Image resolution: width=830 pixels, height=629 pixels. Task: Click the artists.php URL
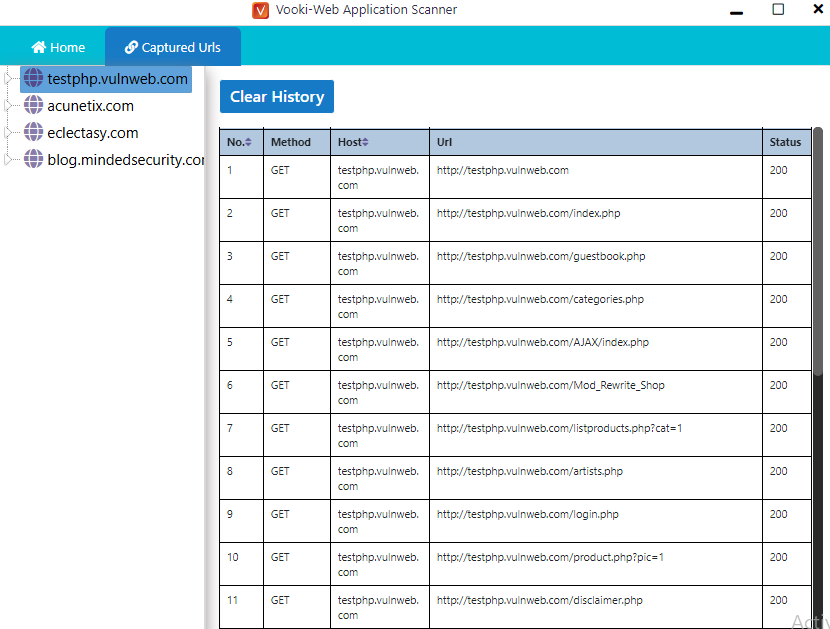[x=530, y=471]
